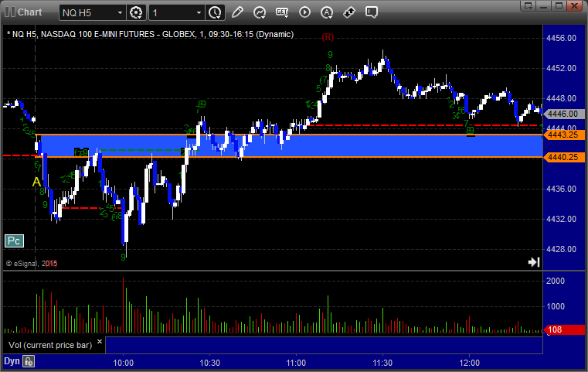Click the 4456.00 price axis label
588x372 pixels.
562,38
